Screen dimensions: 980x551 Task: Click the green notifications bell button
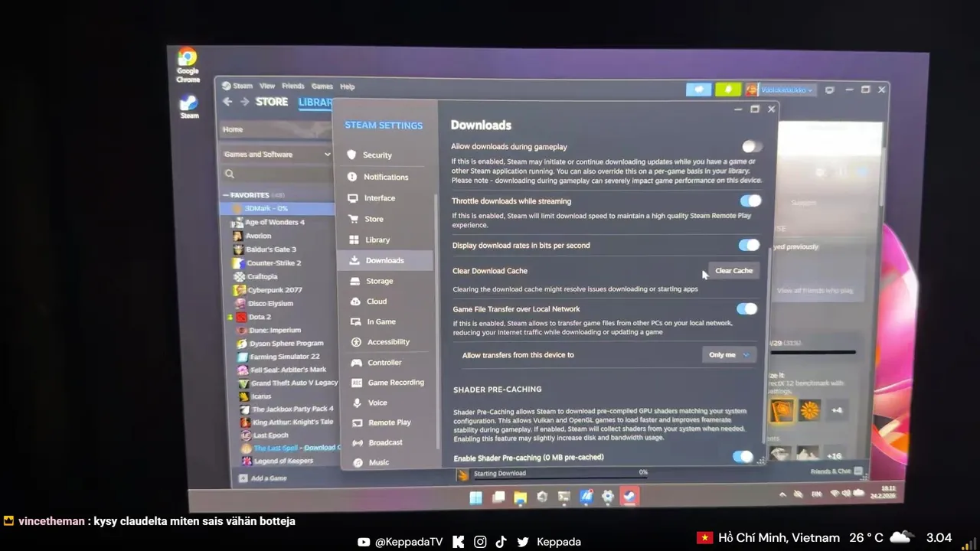(x=728, y=90)
